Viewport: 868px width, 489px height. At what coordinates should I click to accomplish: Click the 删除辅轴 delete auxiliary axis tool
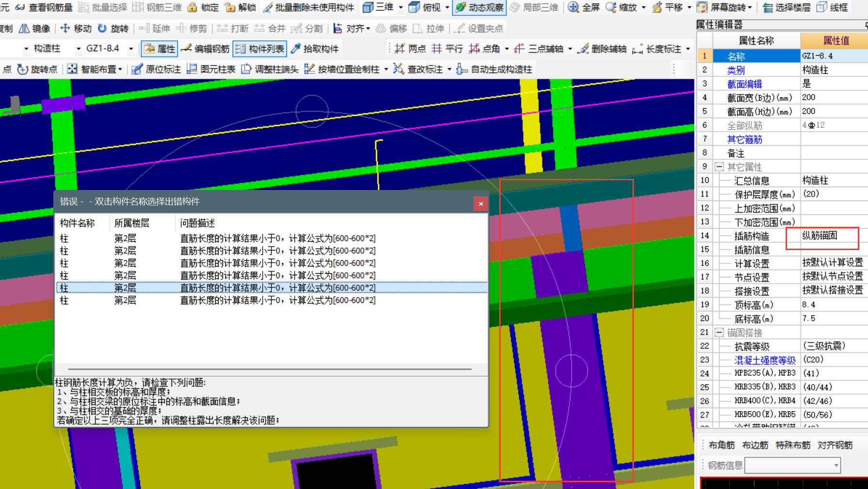[x=602, y=49]
